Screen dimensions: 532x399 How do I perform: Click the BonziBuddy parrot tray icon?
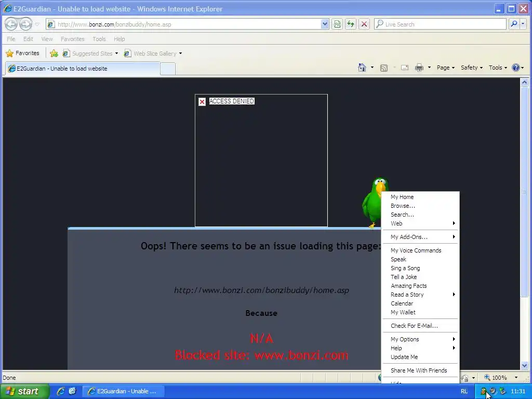pyautogui.click(x=484, y=391)
